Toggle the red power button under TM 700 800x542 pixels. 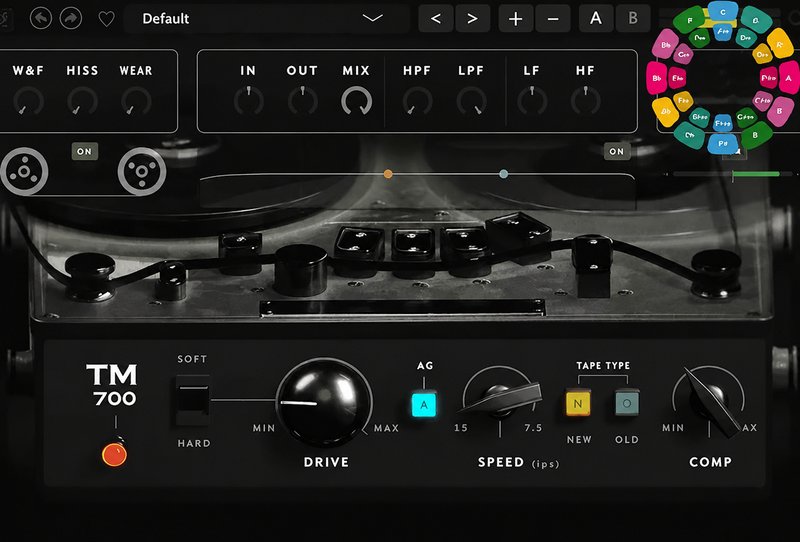[114, 454]
